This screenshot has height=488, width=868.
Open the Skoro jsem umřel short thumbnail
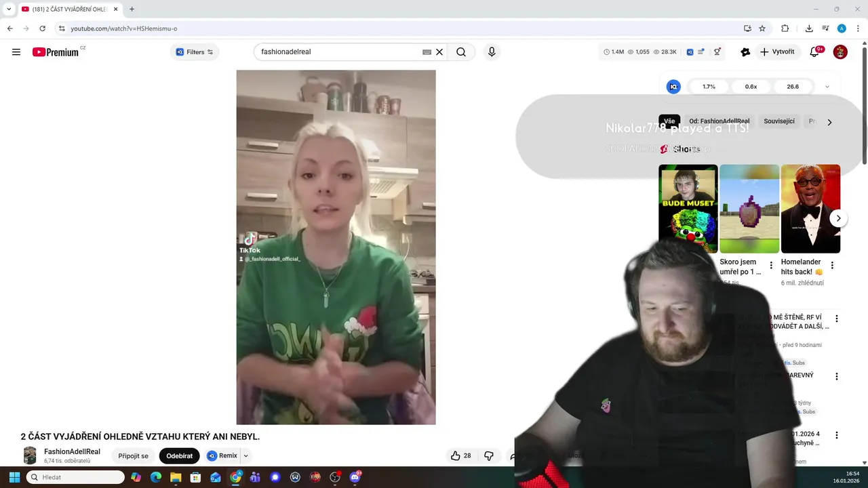coord(749,209)
